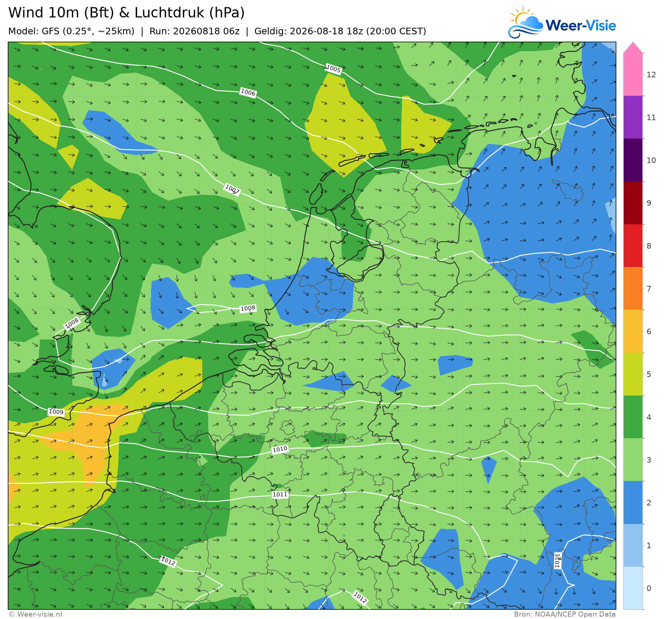Image resolution: width=672 pixels, height=619 pixels.
Task: Click the © Weer-visie.nl copyright text
Action: tap(35, 614)
